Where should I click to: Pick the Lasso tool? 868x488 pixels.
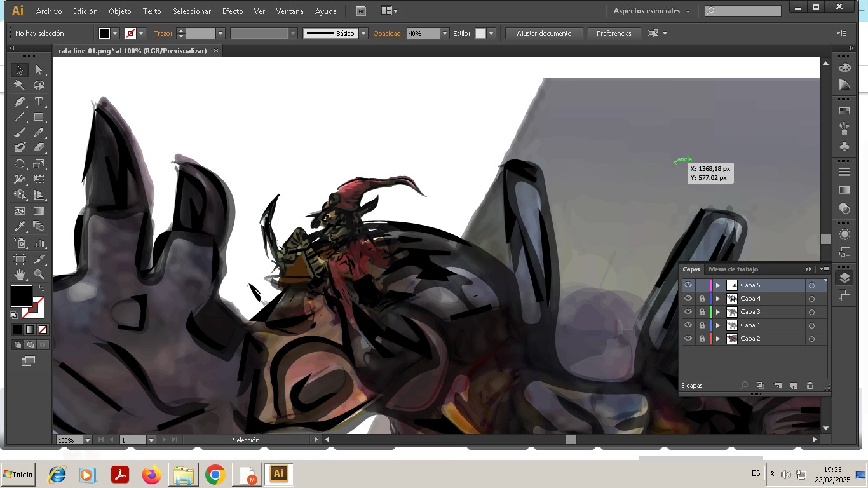click(39, 86)
